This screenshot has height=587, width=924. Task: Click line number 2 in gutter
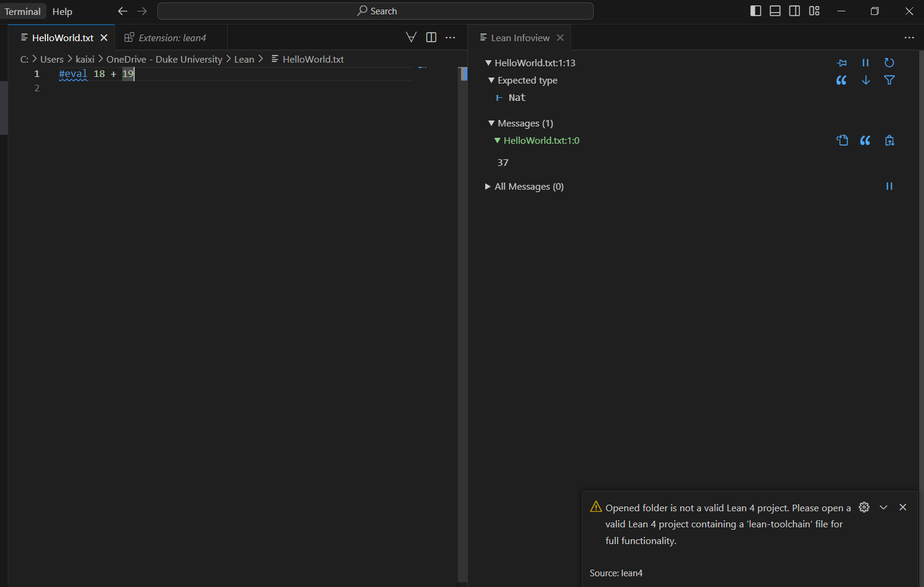click(x=37, y=88)
